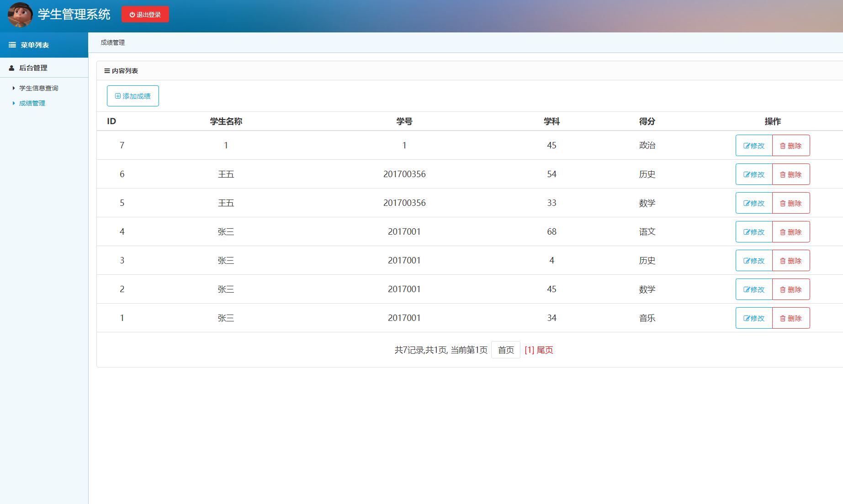Click the 学生管理系统 title text
The width and height of the screenshot is (843, 504).
[74, 14]
